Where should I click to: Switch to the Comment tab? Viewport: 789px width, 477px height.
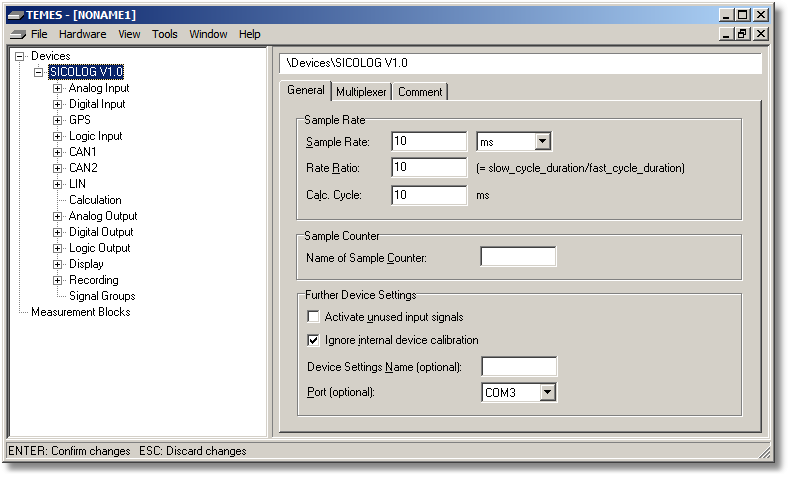click(420, 92)
